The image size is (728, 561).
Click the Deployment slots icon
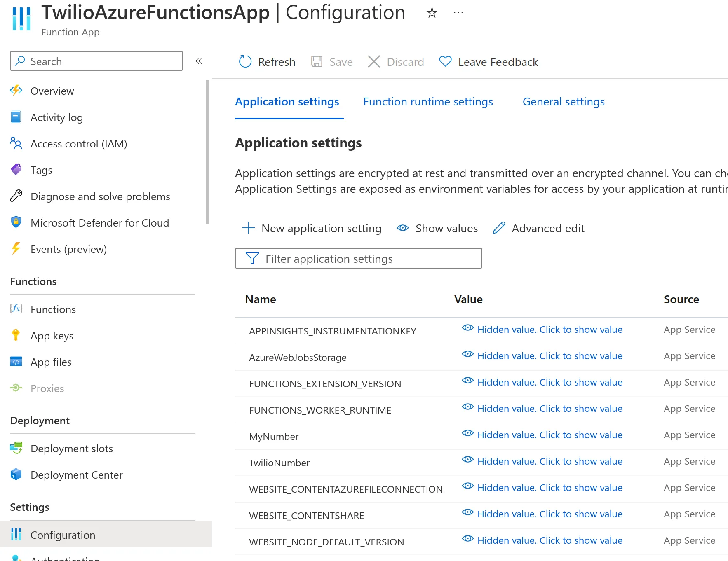click(x=16, y=448)
